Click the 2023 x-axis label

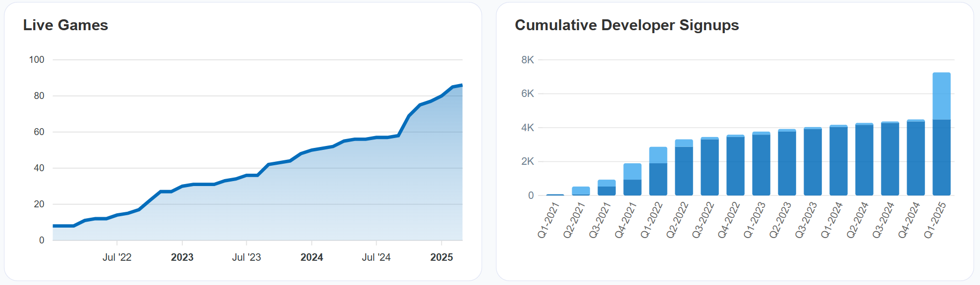coord(182,257)
